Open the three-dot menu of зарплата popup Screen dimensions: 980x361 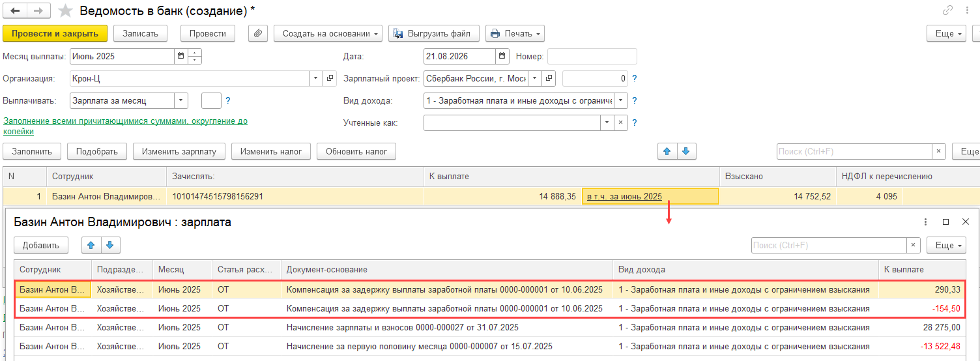pos(925,222)
